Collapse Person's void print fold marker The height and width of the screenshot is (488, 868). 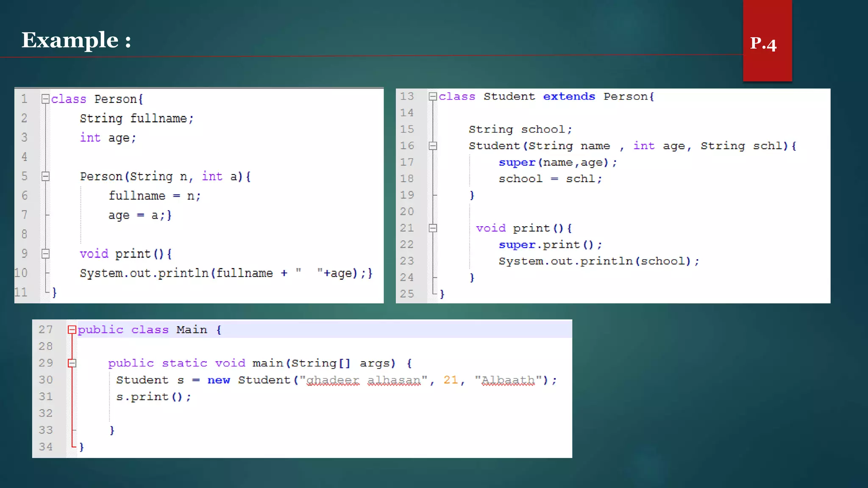pos(45,254)
